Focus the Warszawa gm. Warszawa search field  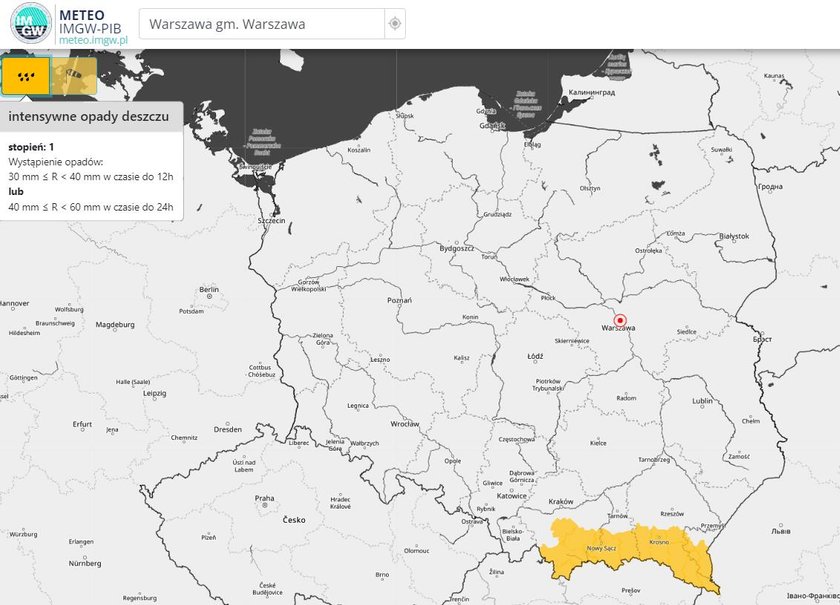(x=262, y=24)
